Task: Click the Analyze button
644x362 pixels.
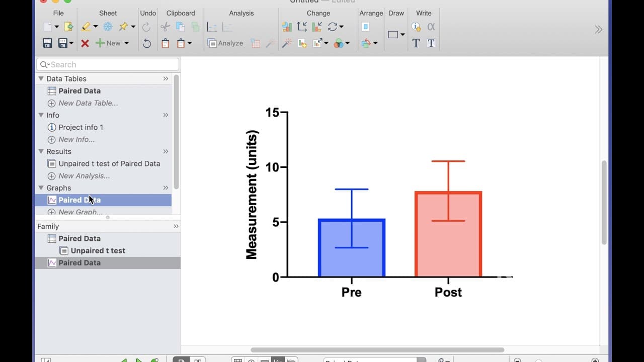Action: (225, 43)
